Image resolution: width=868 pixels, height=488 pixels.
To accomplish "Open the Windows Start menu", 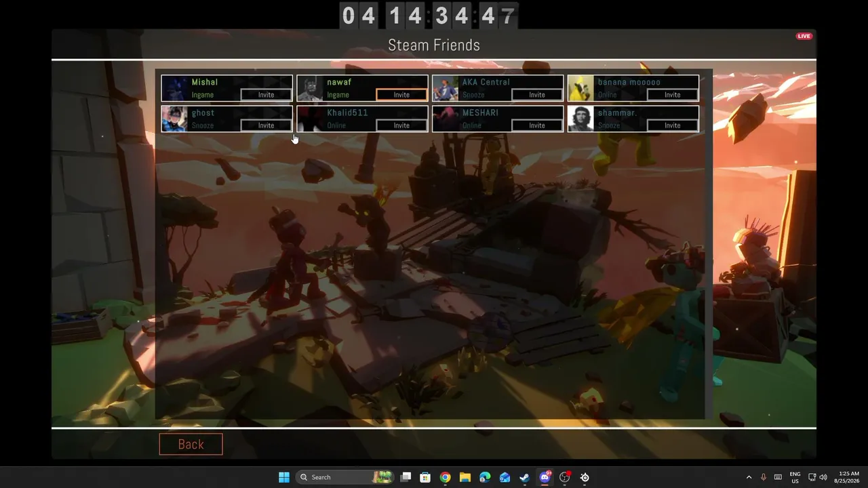I will (284, 477).
